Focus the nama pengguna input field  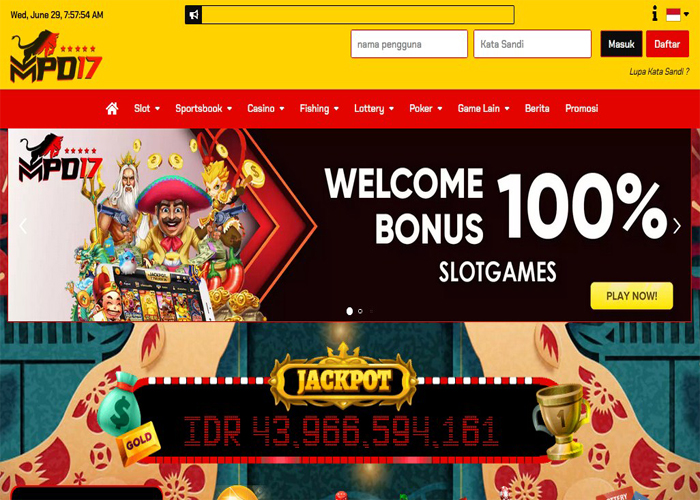tap(409, 44)
